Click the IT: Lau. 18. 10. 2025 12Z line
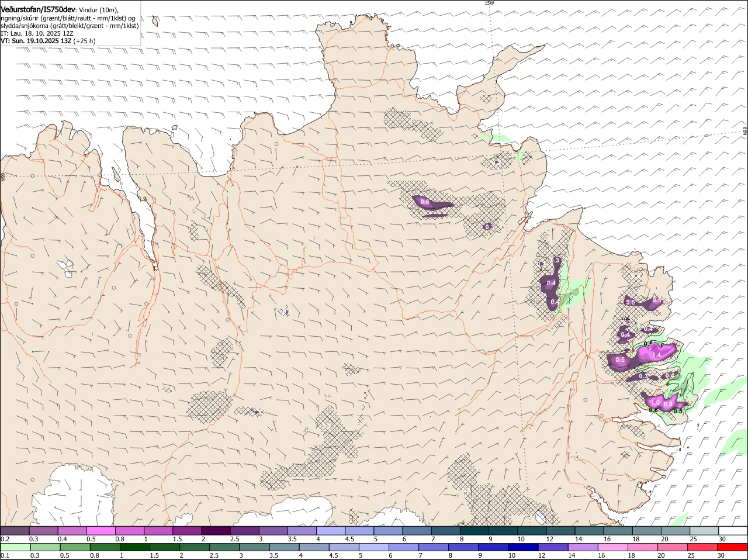Viewport: 748px width, 560px height. click(37, 33)
